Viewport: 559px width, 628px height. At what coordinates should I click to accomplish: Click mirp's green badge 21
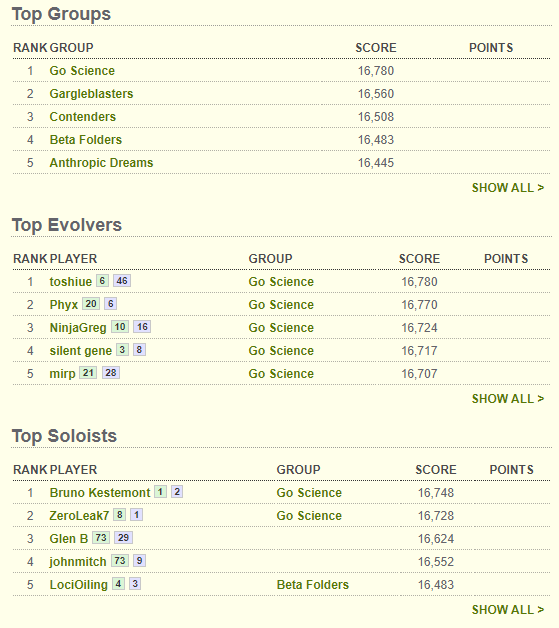(x=88, y=373)
